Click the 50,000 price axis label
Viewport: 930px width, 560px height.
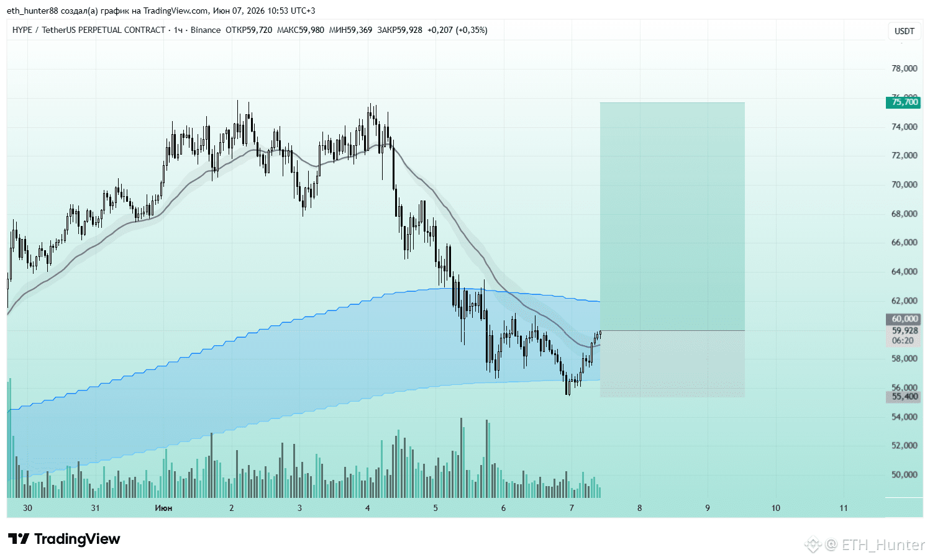pyautogui.click(x=905, y=474)
